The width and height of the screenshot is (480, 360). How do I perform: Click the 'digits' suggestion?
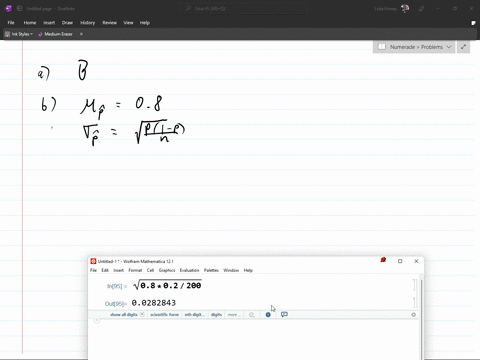pos(216,315)
